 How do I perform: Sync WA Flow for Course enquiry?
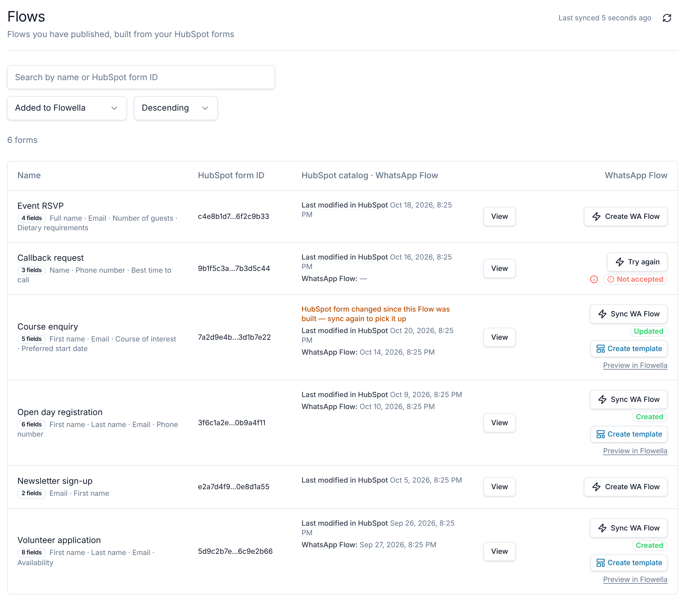[628, 314]
